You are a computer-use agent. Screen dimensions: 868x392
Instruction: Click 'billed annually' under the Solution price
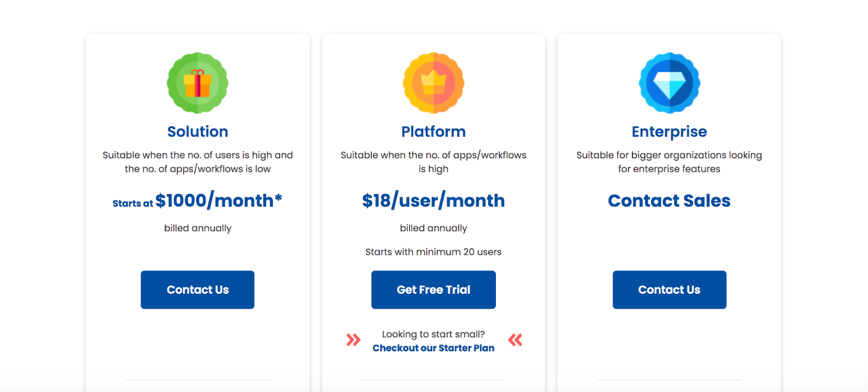[x=197, y=228]
